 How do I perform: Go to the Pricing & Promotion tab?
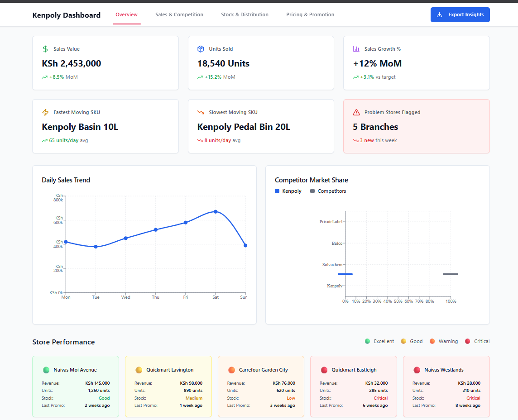pyautogui.click(x=310, y=15)
